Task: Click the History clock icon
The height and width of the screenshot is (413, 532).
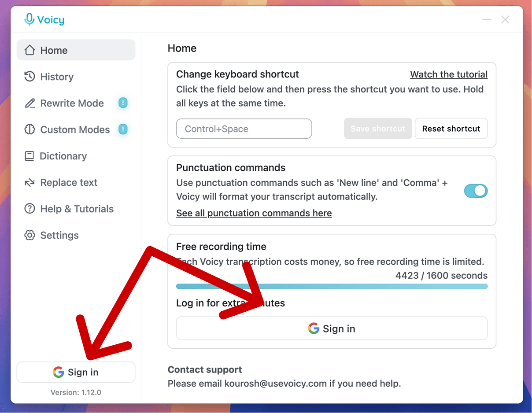Action: click(x=30, y=77)
